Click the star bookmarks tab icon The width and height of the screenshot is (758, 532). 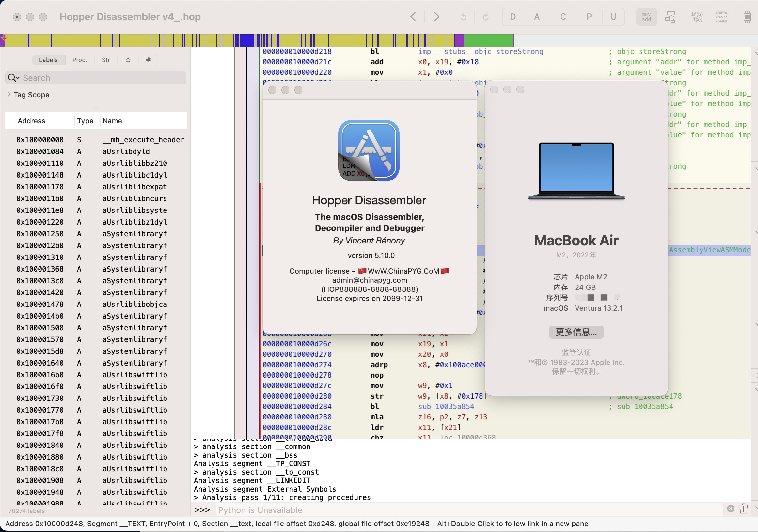pyautogui.click(x=128, y=60)
